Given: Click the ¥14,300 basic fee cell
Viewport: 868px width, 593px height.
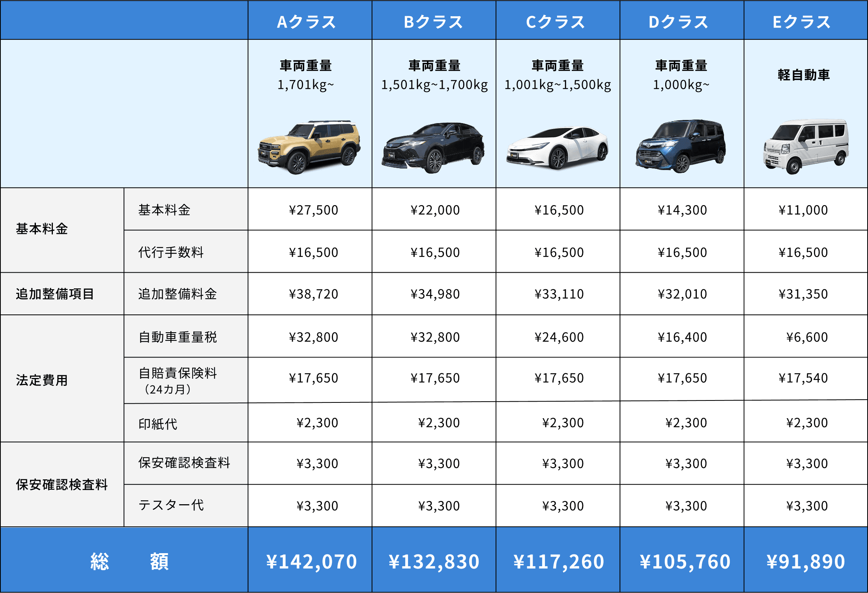Looking at the screenshot, I should (x=682, y=210).
